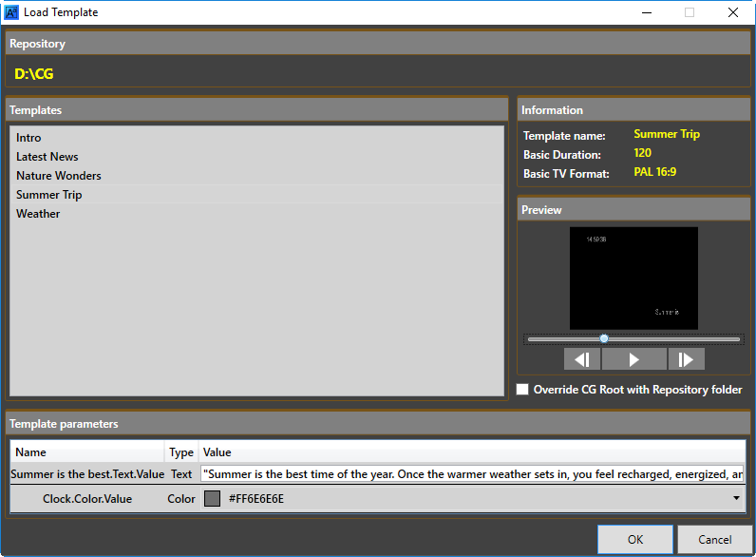Minimize the Load Template window
The image size is (756, 557).
(x=647, y=12)
